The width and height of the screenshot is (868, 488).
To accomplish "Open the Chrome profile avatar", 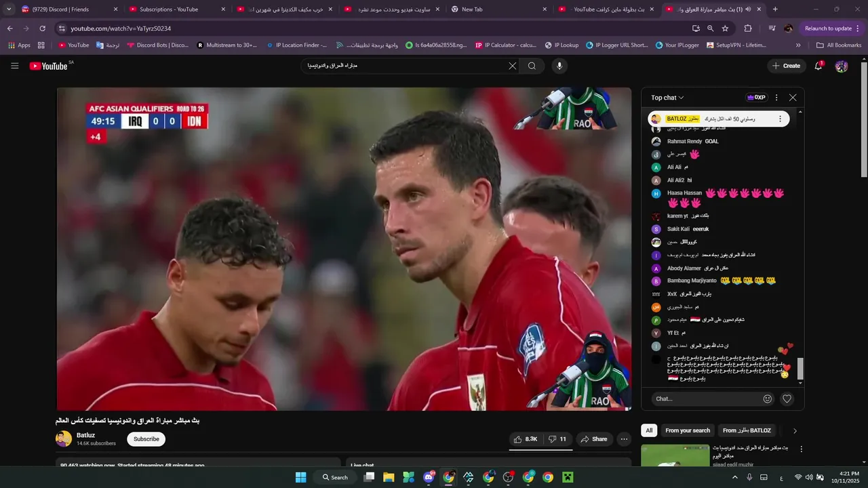I will [788, 28].
